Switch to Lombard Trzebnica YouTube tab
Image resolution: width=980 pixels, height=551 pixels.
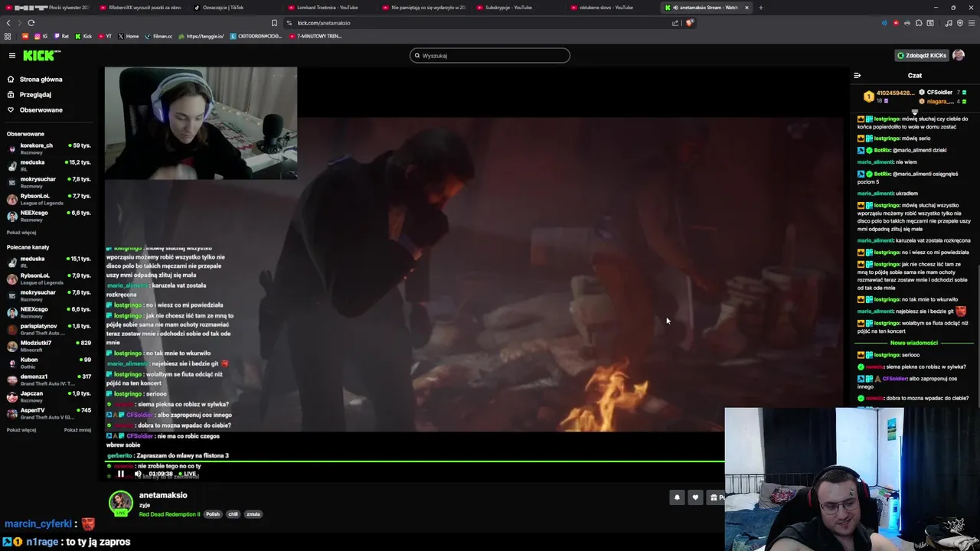[328, 8]
